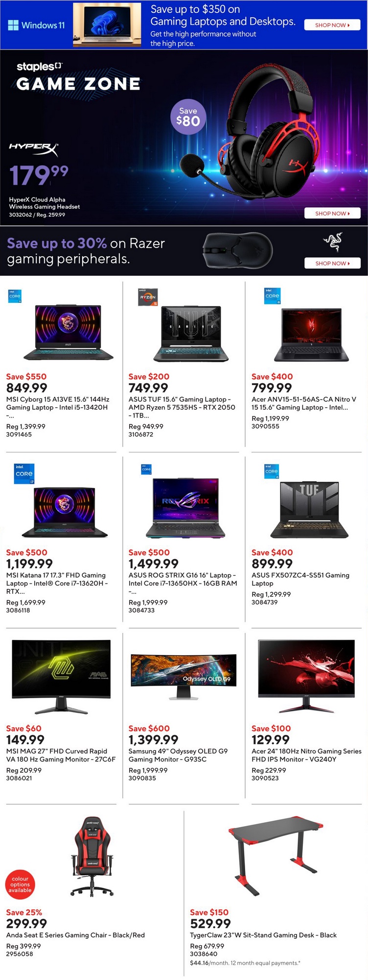
Task: Click the Anda Seat gaming chair image
Action: coord(93,856)
